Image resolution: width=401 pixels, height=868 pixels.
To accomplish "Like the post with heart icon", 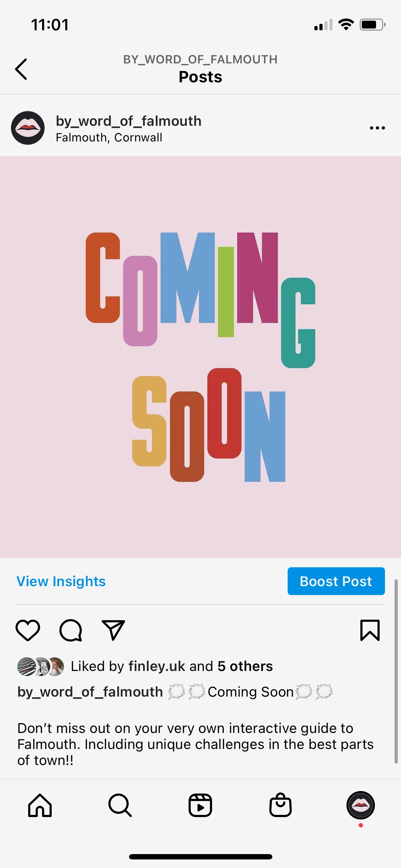I will 28,630.
